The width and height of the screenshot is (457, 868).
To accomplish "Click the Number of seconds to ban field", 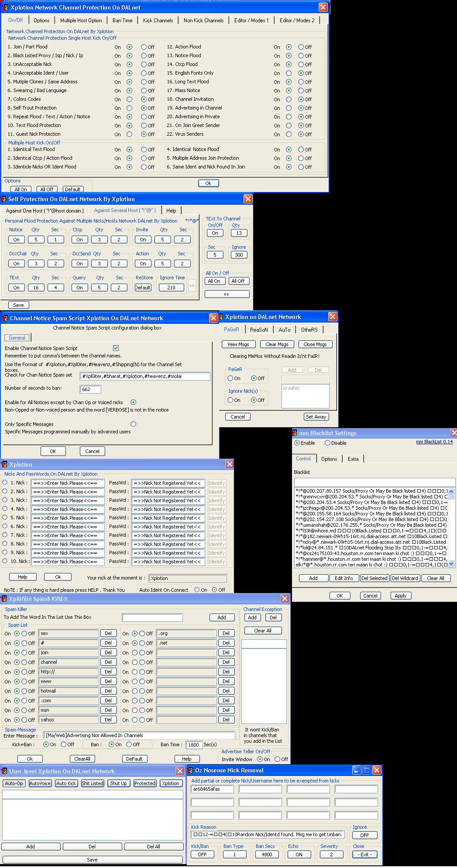I will [90, 389].
